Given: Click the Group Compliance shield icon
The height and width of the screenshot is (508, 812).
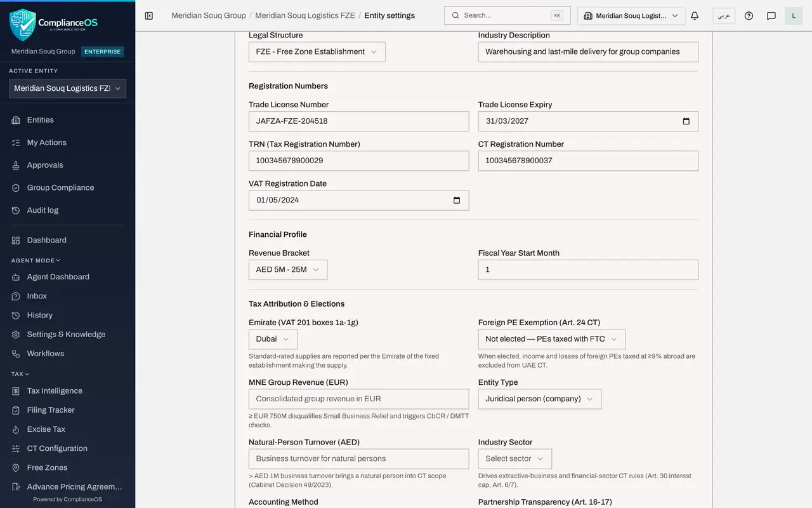Looking at the screenshot, I should coord(16,188).
